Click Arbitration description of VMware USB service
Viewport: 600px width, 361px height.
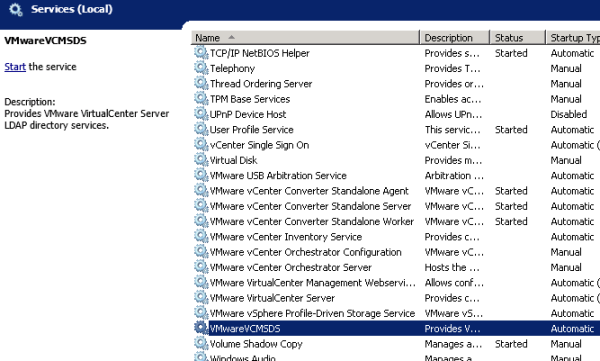point(454,176)
